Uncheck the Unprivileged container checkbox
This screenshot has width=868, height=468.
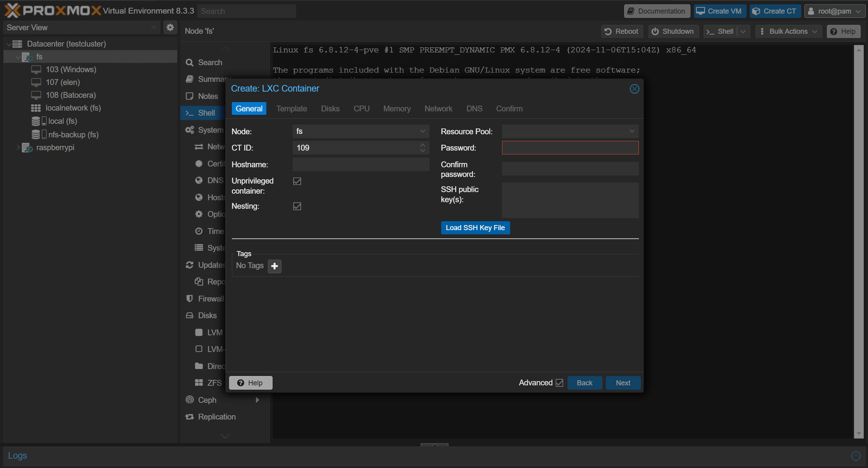point(297,181)
